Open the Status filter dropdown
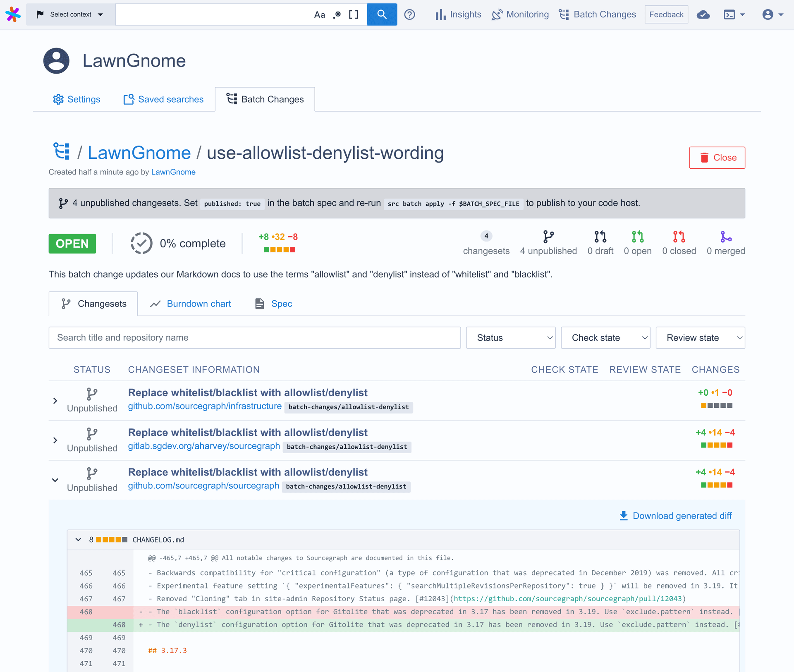The width and height of the screenshot is (794, 672). tap(511, 338)
